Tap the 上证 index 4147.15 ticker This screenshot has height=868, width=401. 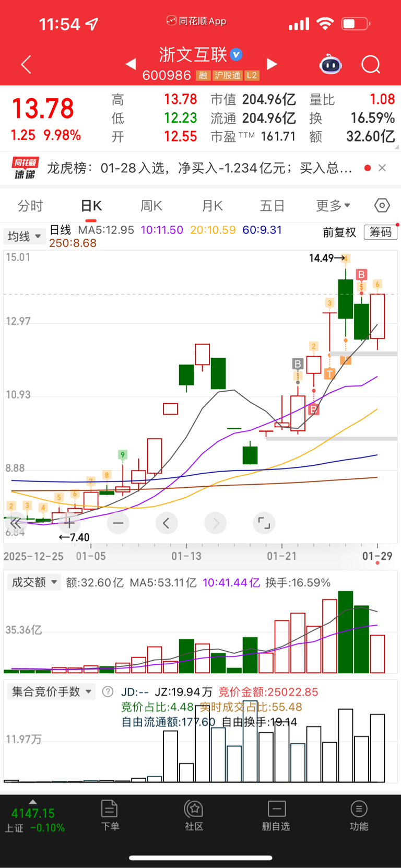click(x=33, y=820)
